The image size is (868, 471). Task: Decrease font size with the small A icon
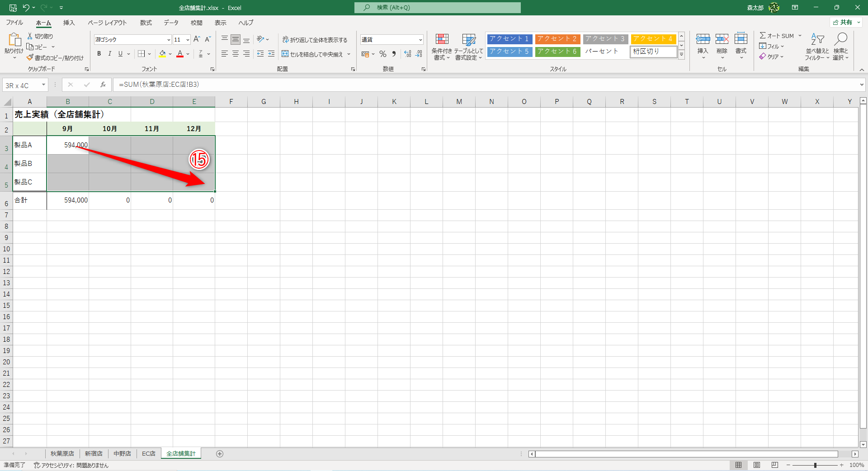[208, 39]
